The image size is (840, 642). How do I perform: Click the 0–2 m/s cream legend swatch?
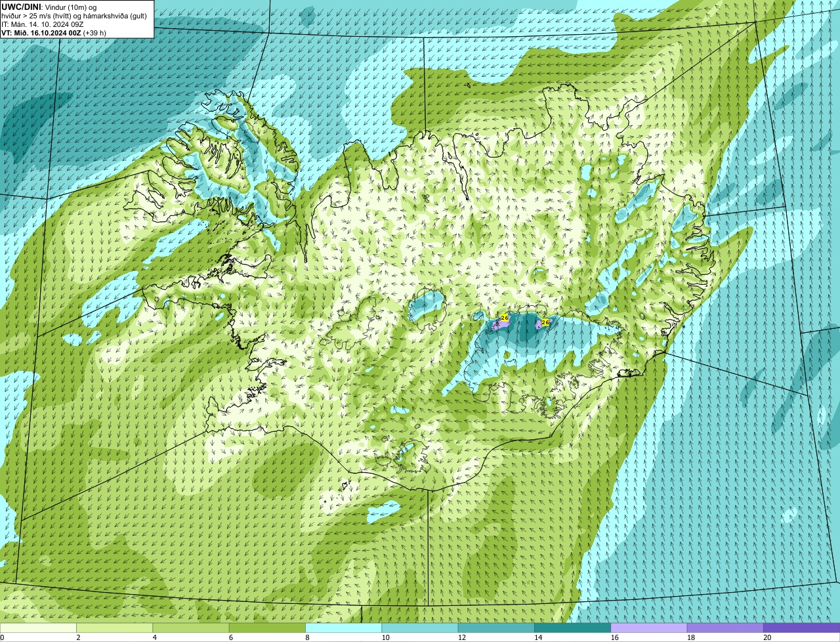coord(38,628)
